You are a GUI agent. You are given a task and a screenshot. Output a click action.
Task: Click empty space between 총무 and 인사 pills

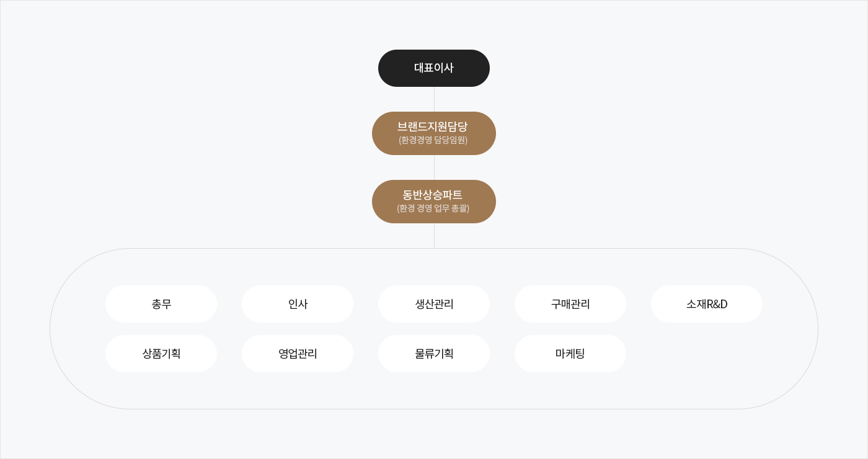(229, 304)
